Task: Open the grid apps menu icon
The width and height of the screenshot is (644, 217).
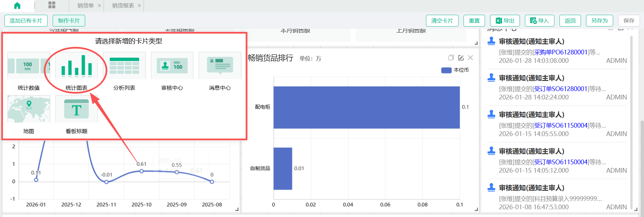Action: [52, 5]
